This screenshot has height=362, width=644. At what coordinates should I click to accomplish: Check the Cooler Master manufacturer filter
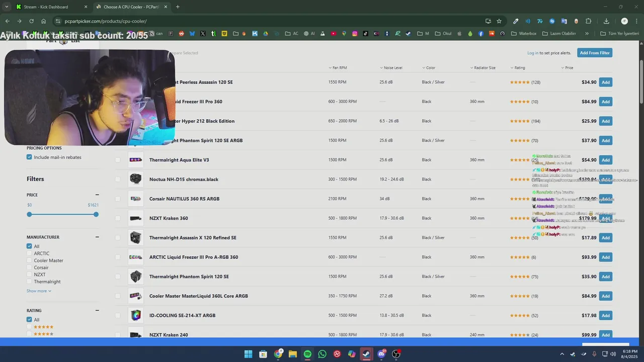[29, 260]
